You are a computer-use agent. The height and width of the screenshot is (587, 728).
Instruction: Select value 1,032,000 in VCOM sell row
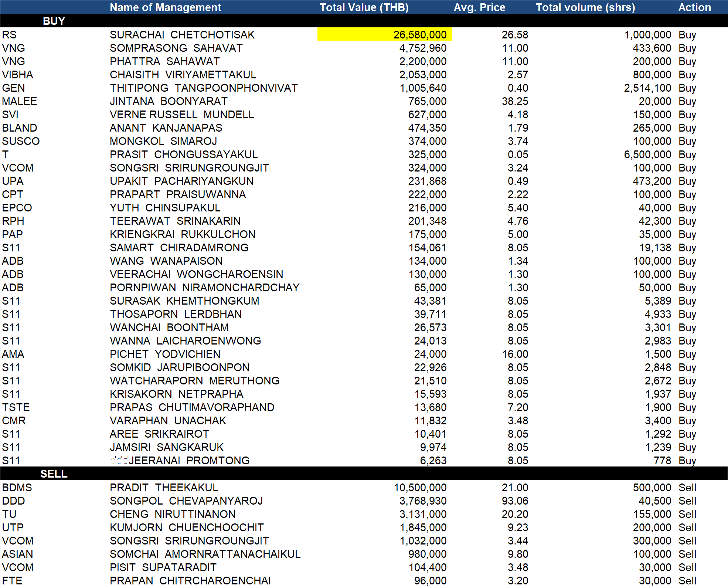423,541
